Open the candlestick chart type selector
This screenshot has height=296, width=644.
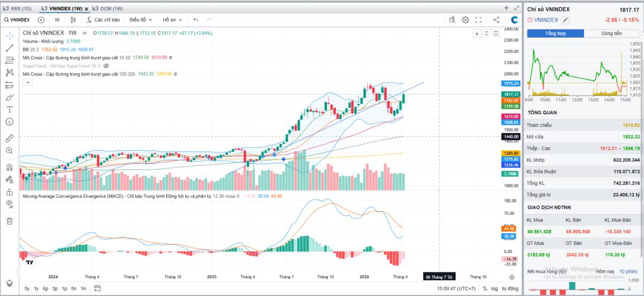(x=74, y=20)
